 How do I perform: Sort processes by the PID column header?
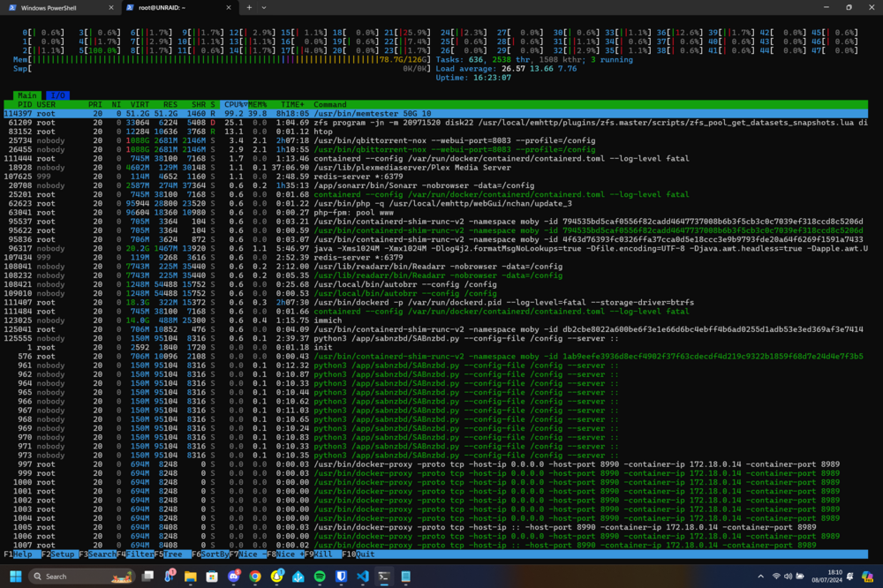click(25, 105)
